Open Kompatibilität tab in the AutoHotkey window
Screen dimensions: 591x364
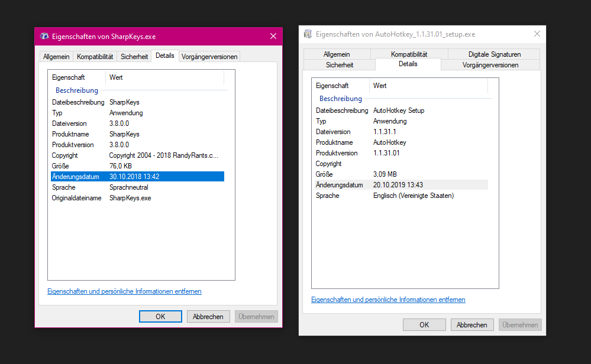pyautogui.click(x=409, y=54)
